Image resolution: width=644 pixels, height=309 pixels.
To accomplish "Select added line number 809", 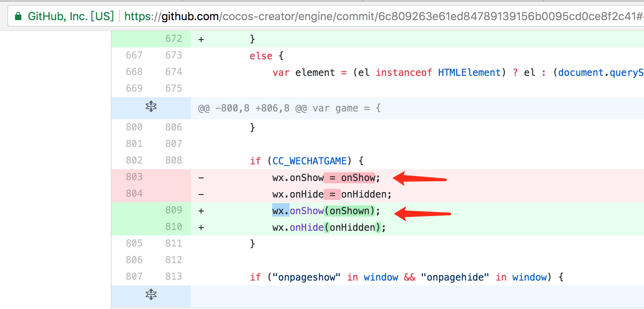I will (x=174, y=210).
